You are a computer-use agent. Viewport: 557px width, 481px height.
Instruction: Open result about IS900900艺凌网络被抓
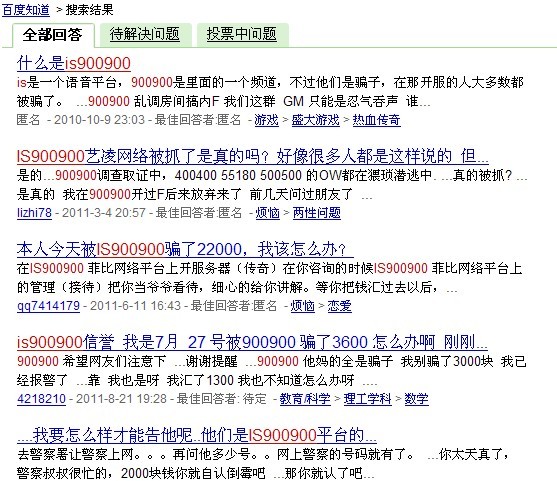pos(253,156)
